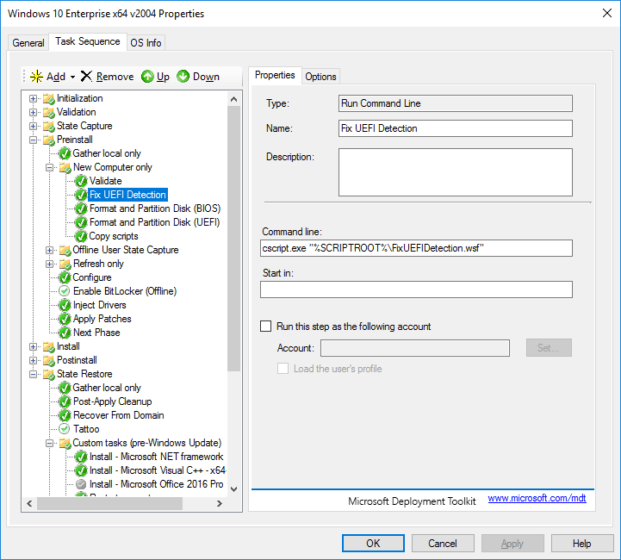
Task: Click into the Name field
Action: click(x=455, y=128)
